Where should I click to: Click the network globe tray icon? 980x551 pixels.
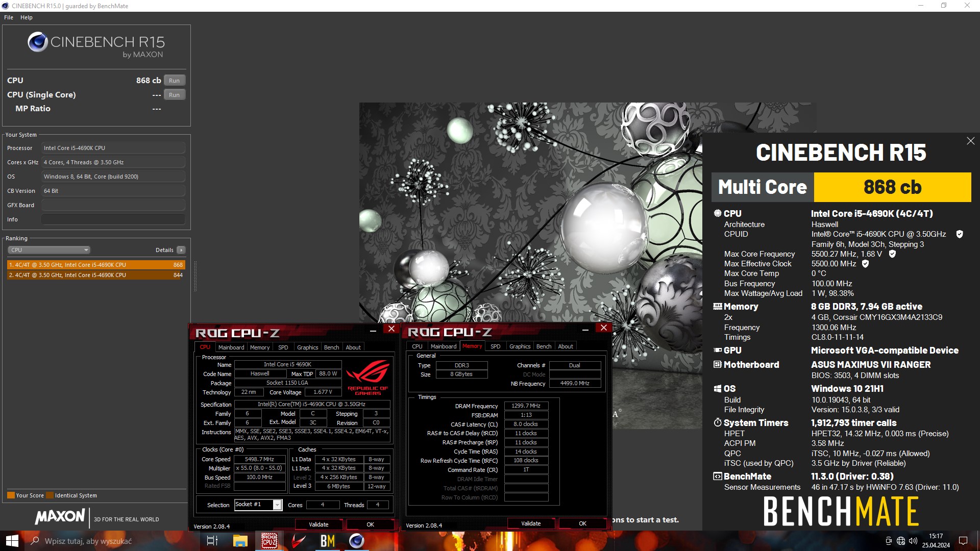[901, 541]
